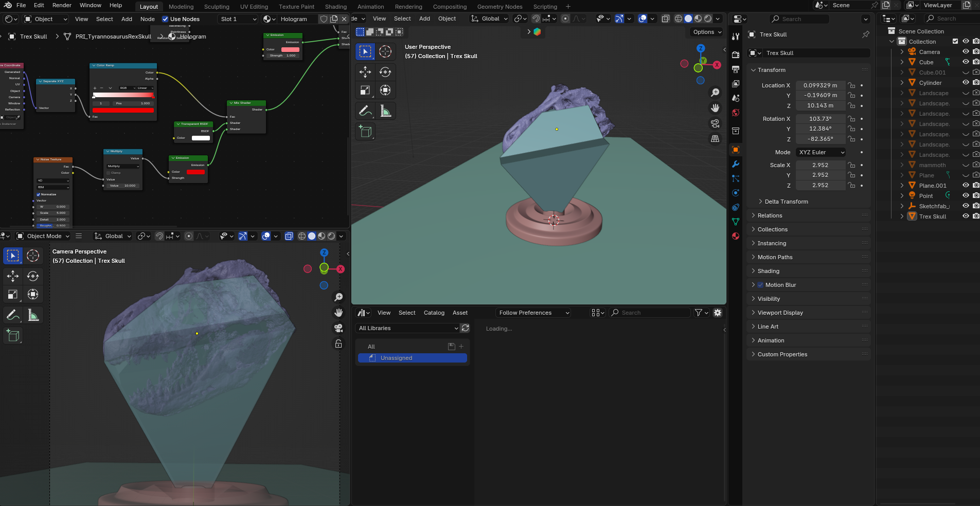The height and width of the screenshot is (506, 980).
Task: Open the Material properties tab
Action: coord(736,236)
